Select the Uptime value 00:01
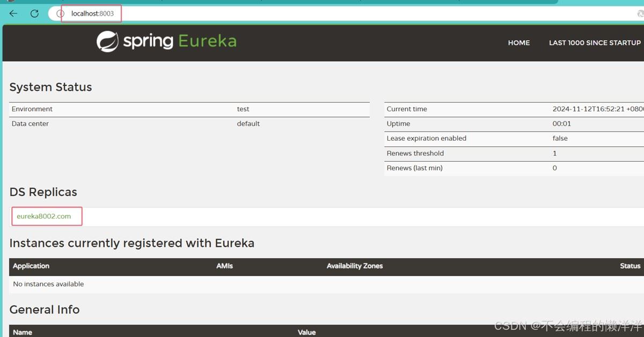Screen dimensions: 644x337 click(562, 123)
